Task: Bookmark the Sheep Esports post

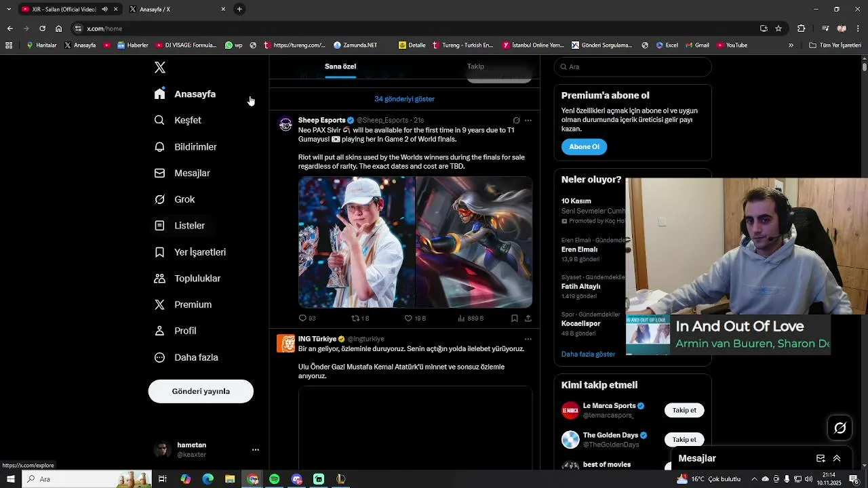Action: pos(515,318)
